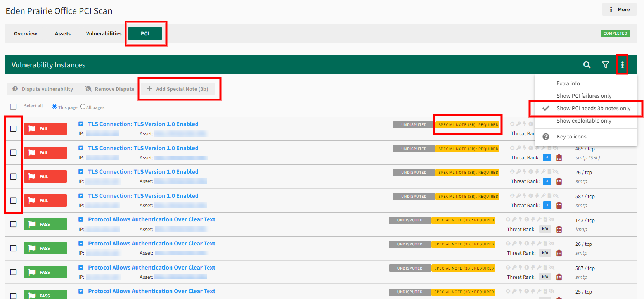Screen dimensions: 644x299
Task: Click the Dispute vulnerability button
Action: click(x=43, y=89)
